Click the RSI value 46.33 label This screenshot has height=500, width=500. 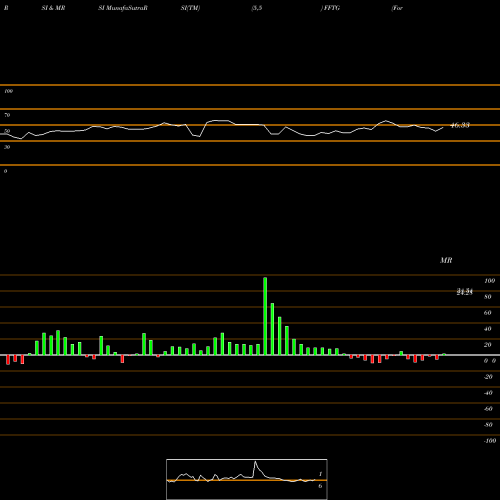460,125
